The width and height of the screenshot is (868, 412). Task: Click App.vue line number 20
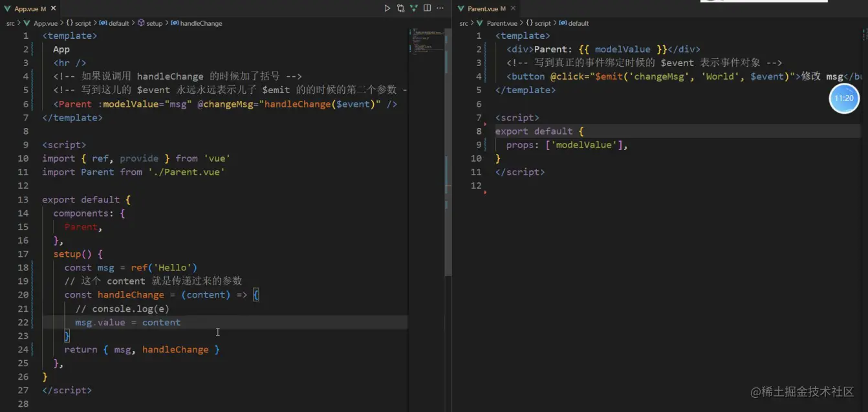(x=23, y=295)
